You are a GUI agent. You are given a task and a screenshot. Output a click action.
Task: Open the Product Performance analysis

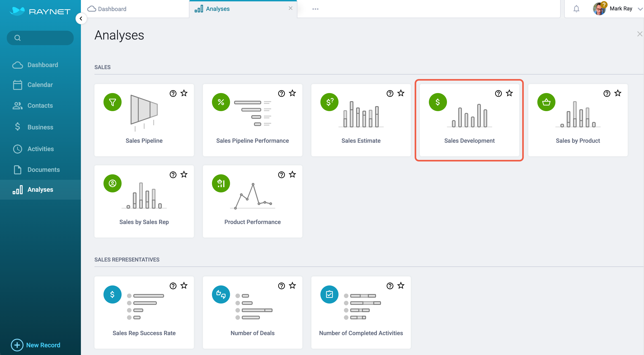(252, 201)
